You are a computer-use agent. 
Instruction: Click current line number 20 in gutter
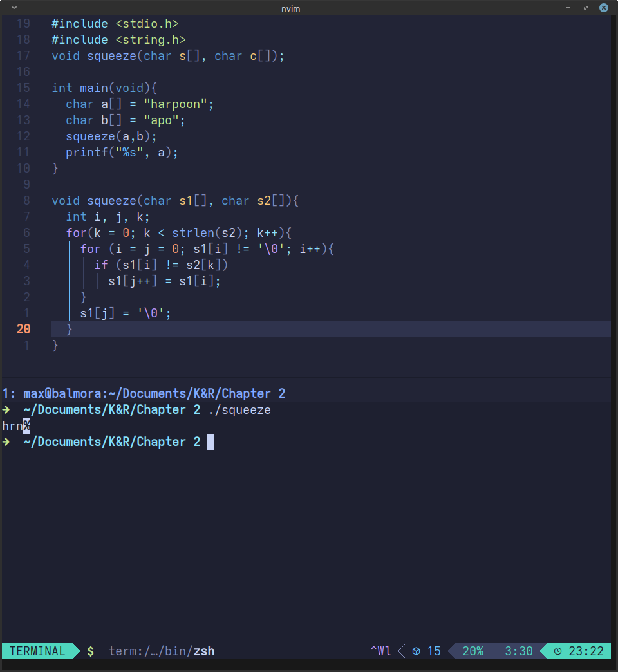[x=24, y=329]
